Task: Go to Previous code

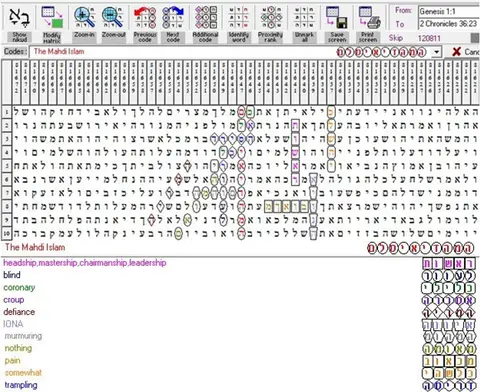Action: pos(145,17)
